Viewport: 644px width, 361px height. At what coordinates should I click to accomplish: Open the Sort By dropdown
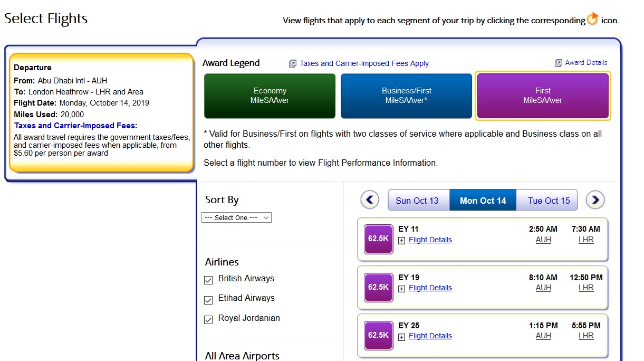[236, 217]
